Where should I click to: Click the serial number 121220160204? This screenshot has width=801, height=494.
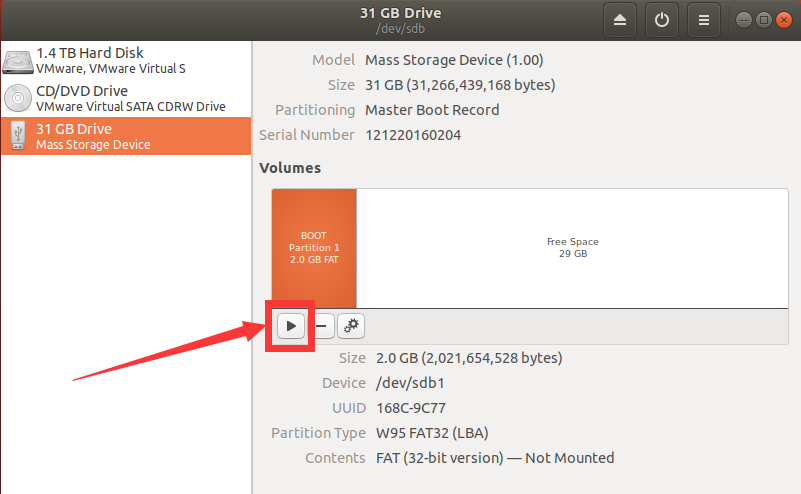click(x=413, y=135)
